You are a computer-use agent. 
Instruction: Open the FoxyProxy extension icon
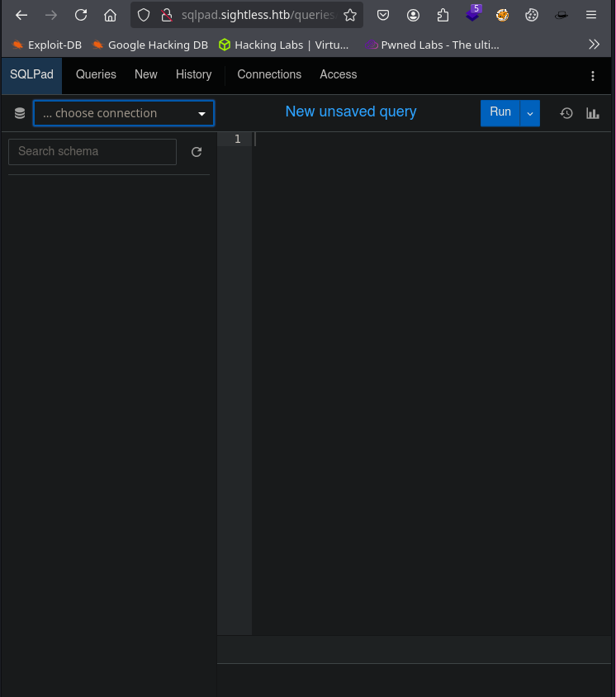tap(502, 16)
